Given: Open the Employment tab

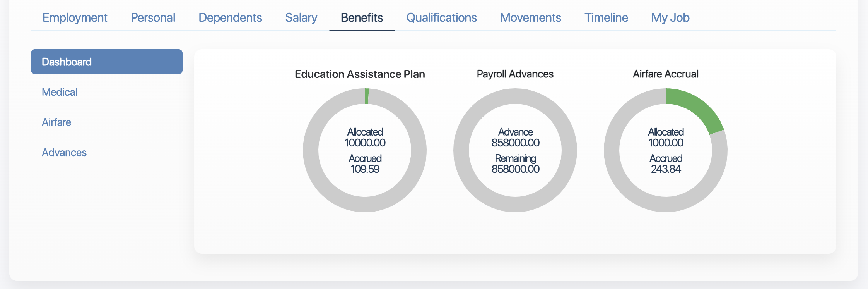Looking at the screenshot, I should point(75,17).
